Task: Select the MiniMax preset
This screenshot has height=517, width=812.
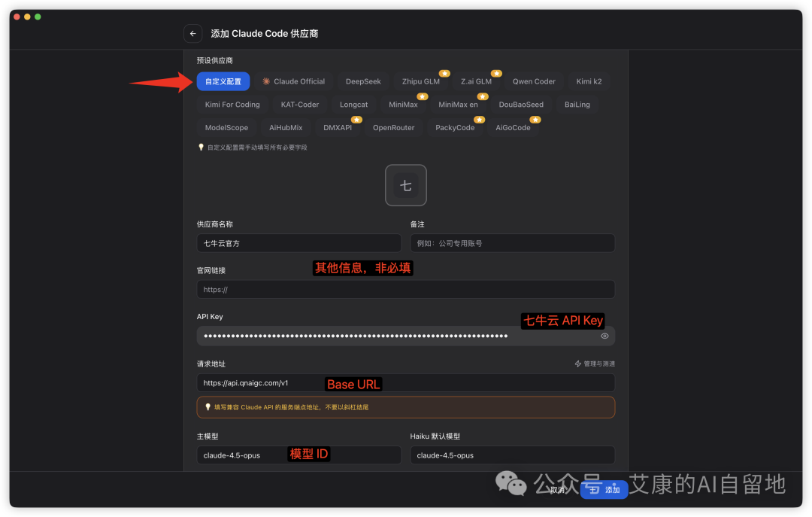Action: pyautogui.click(x=403, y=105)
